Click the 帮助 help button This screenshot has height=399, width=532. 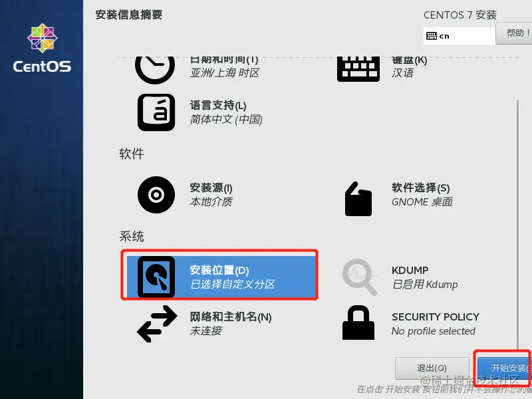pyautogui.click(x=513, y=33)
